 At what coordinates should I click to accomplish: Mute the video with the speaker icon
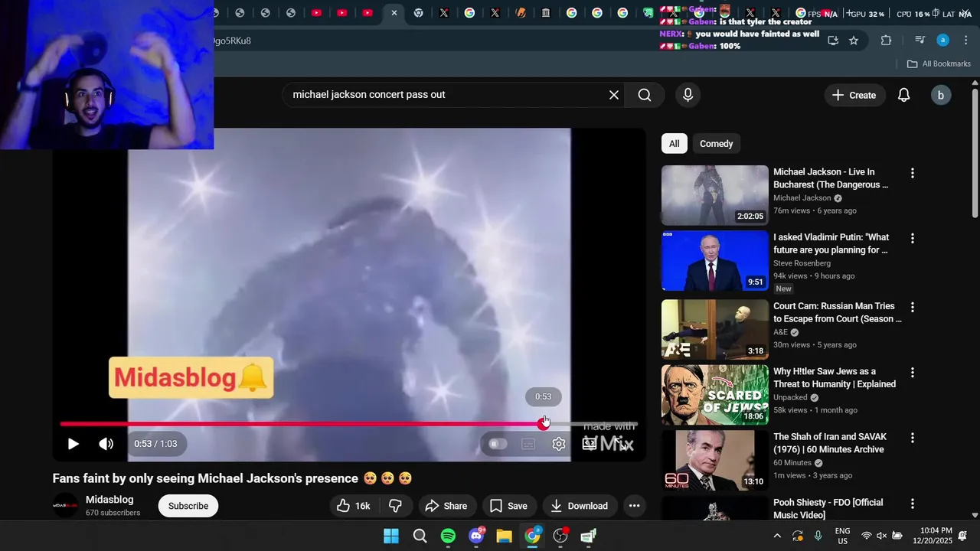(x=106, y=444)
